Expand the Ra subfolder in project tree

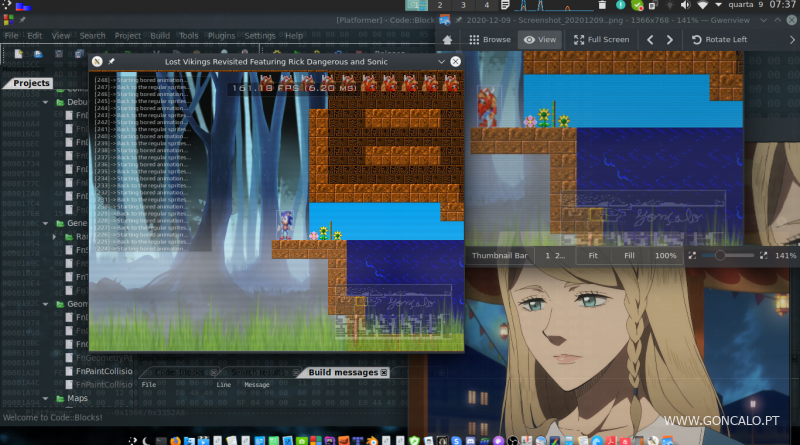54,236
